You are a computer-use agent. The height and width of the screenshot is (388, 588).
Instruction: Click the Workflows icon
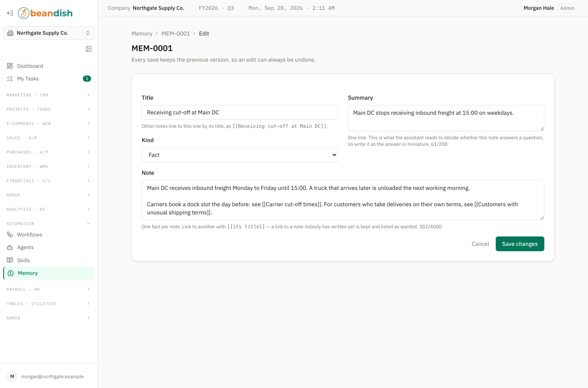pos(10,234)
